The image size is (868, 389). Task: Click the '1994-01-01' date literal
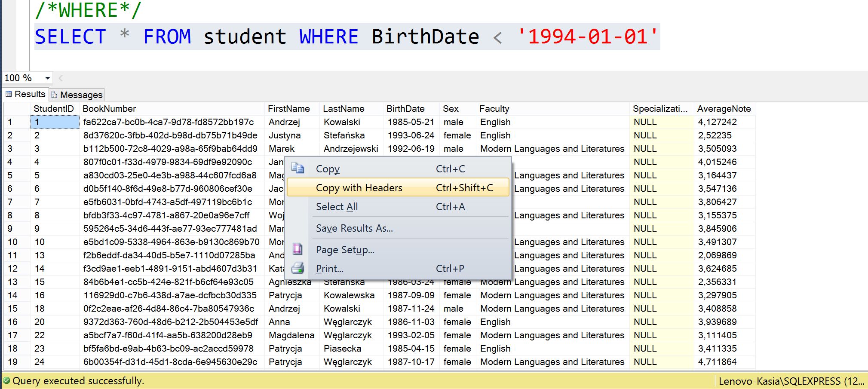tap(588, 37)
